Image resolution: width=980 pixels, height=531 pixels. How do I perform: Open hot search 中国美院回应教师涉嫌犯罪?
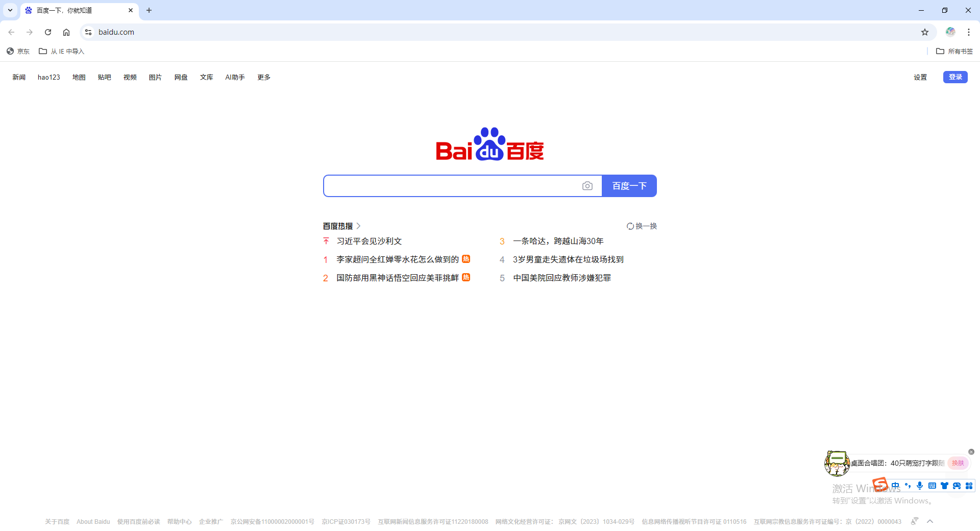[562, 278]
